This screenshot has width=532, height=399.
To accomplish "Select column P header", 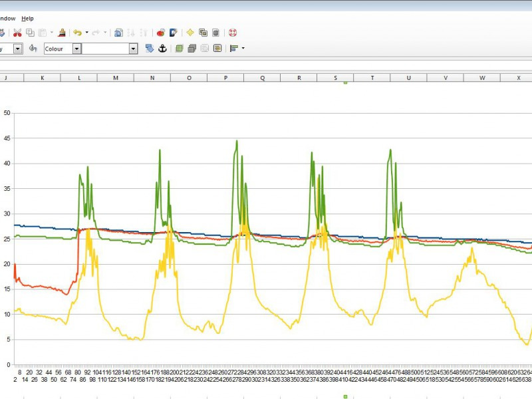I will [225, 78].
